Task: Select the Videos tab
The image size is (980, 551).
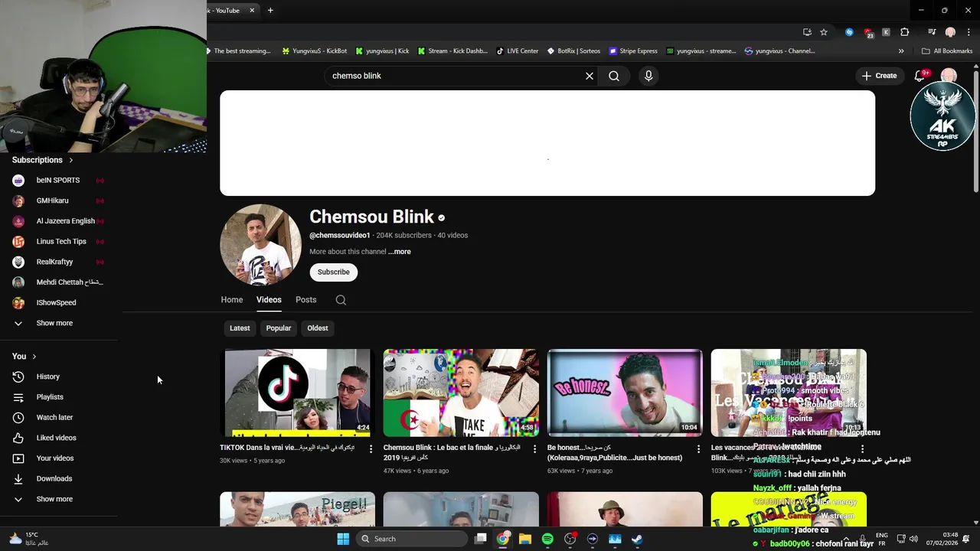Action: (x=269, y=300)
